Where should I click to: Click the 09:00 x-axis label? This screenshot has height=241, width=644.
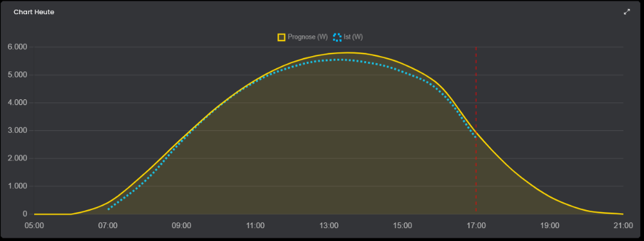(x=181, y=226)
